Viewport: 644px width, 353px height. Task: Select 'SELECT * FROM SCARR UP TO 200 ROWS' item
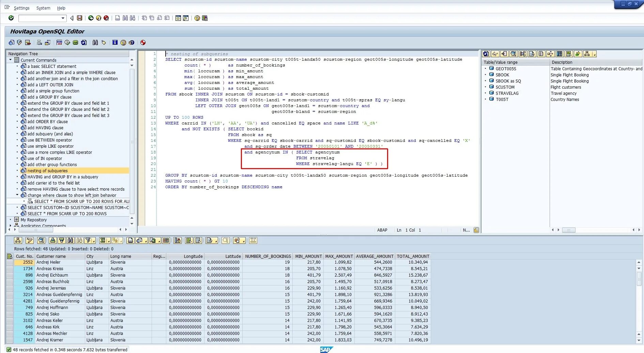(67, 214)
